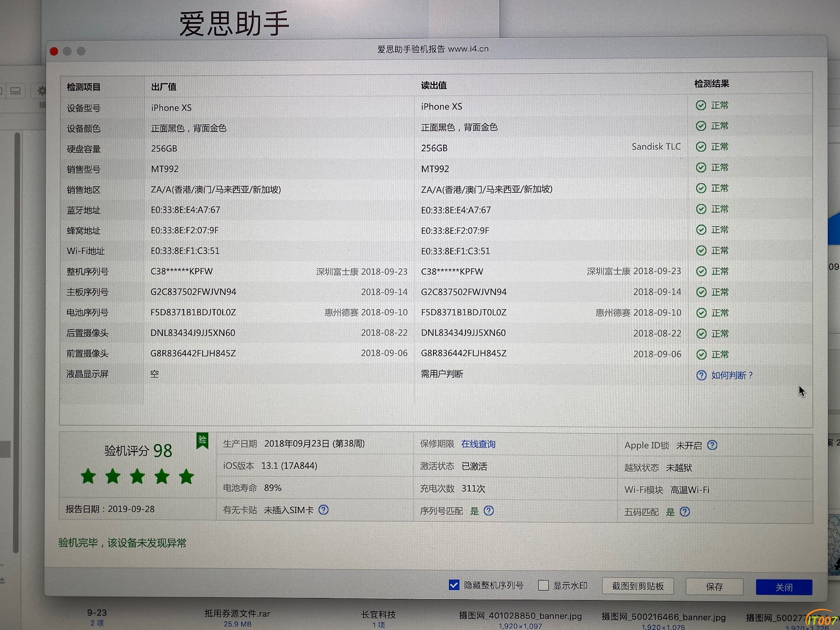Click the Wi-Fi模块 value 高温Wi-Fi
The image size is (840, 630).
click(x=690, y=490)
